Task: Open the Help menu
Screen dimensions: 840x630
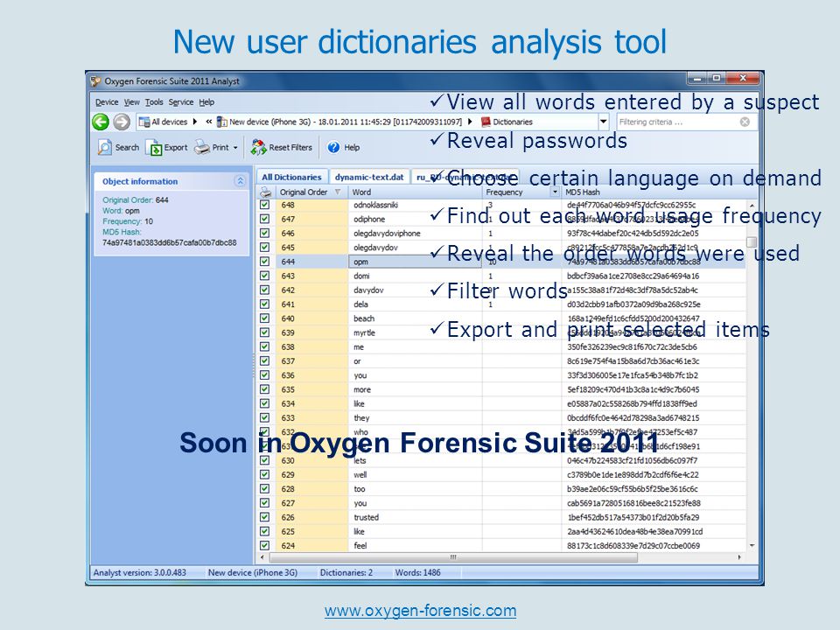Action: 206,102
